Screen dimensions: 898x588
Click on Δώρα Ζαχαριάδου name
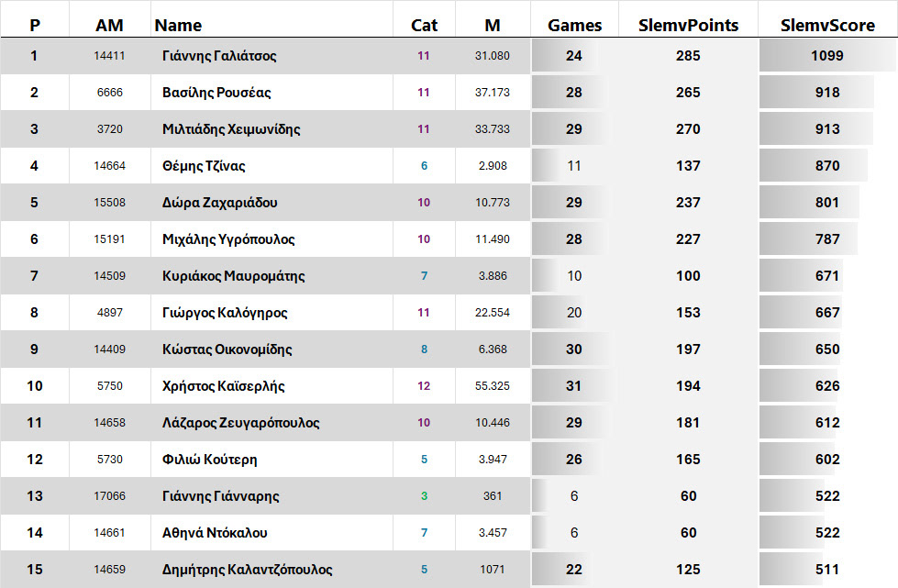point(220,203)
